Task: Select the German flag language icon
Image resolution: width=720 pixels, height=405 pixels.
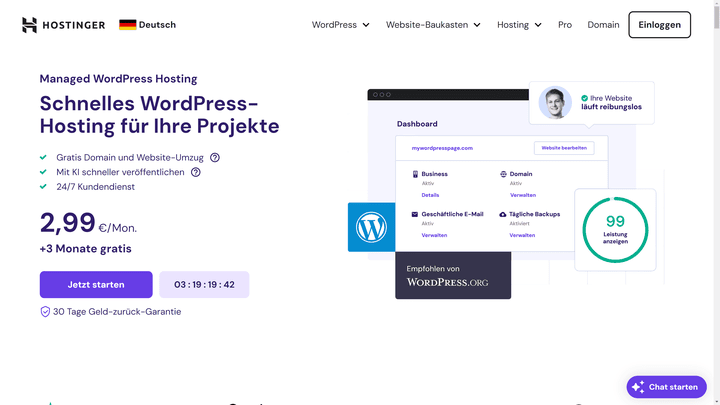Action: point(128,25)
